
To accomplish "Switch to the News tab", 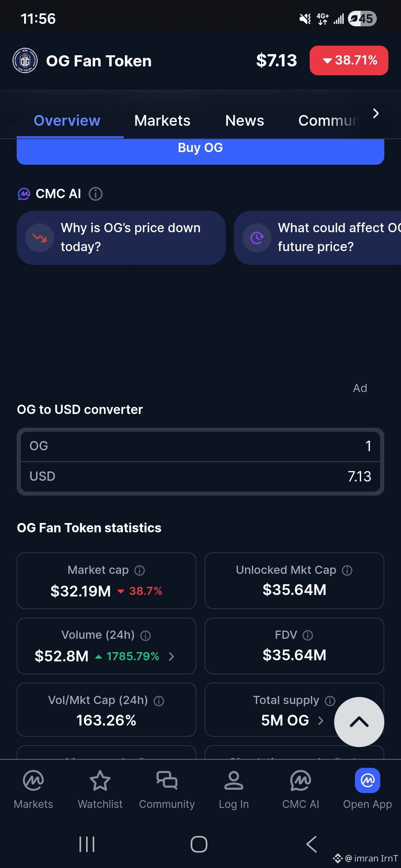I will [x=244, y=121].
